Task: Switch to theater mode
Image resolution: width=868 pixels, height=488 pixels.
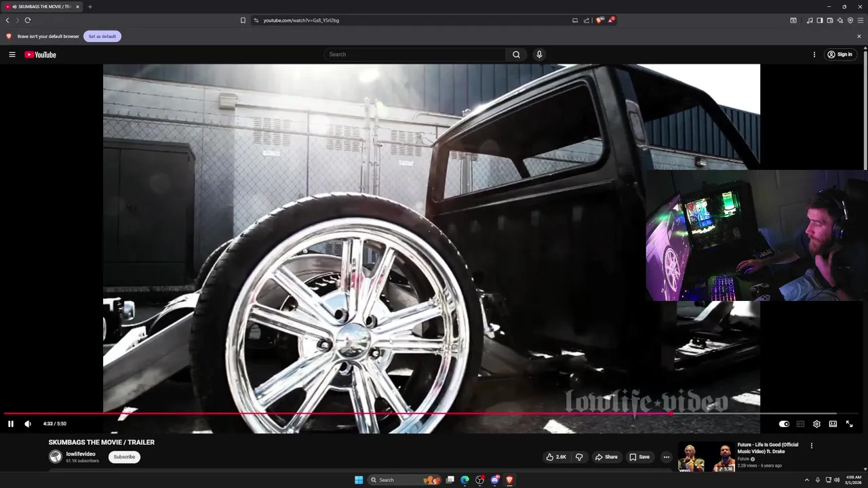Action: point(833,424)
